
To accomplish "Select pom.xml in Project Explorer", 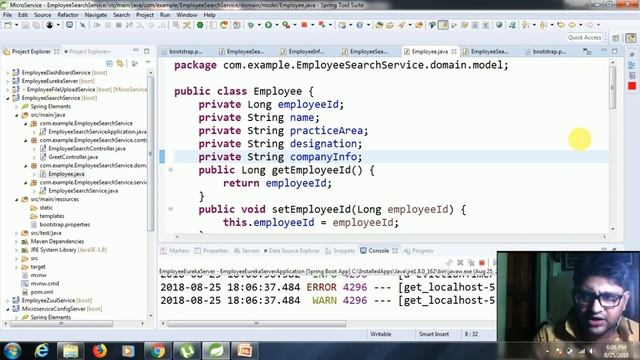I will tap(37, 292).
